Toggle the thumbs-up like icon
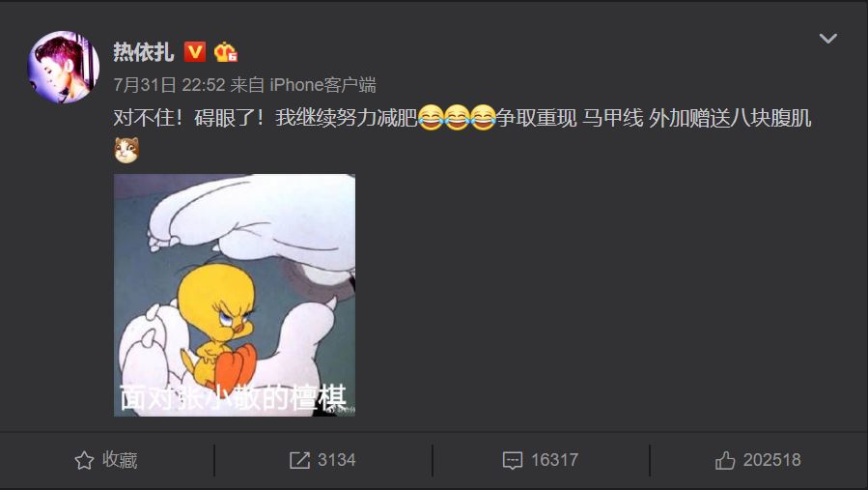The width and height of the screenshot is (868, 490). [725, 460]
